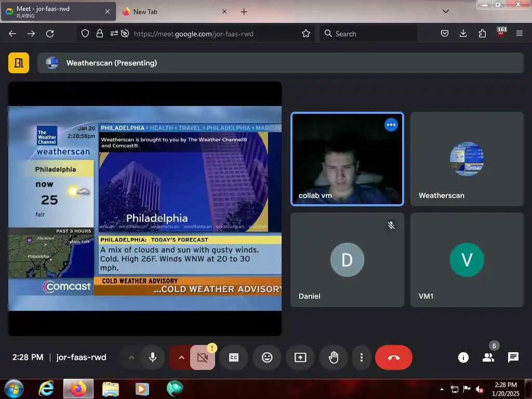The image size is (532, 399).
Task: Open the emoji reactions button
Action: point(267,357)
